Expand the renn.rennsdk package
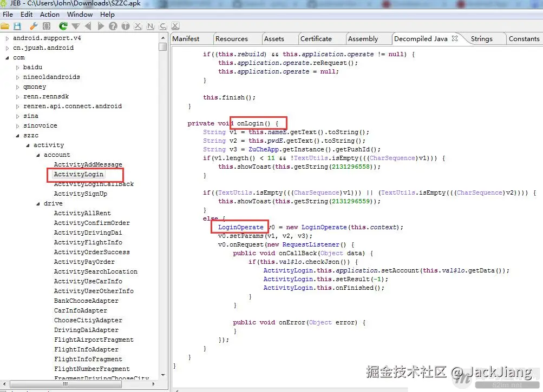 coord(17,97)
